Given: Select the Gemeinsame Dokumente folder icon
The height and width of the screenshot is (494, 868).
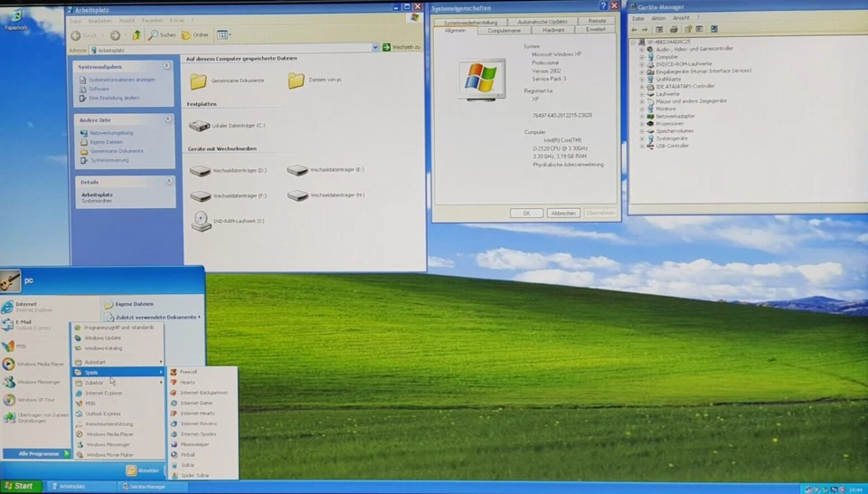Looking at the screenshot, I should [x=198, y=81].
